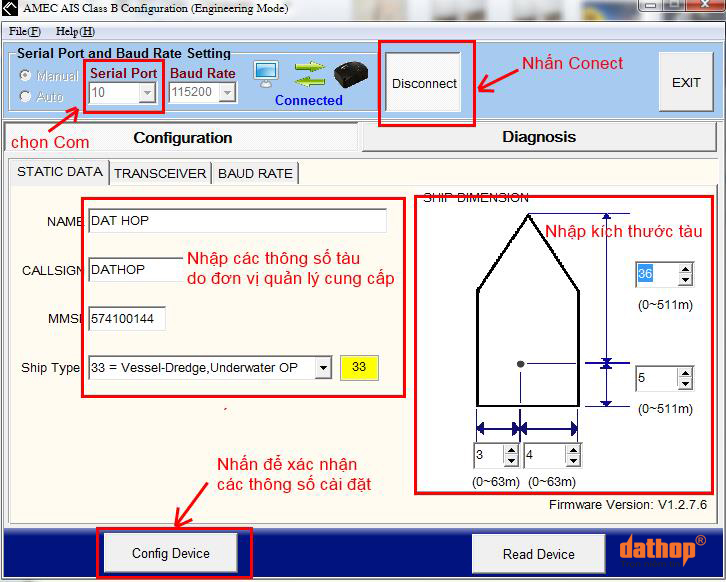Switch to the Configuration tab
This screenshot has height=582, width=726.
point(182,138)
